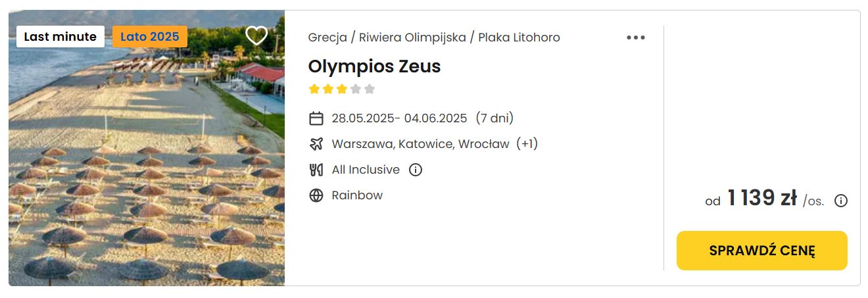
Task: Click the 28.05.2025- 04.06.2025 date range
Action: pyautogui.click(x=399, y=118)
